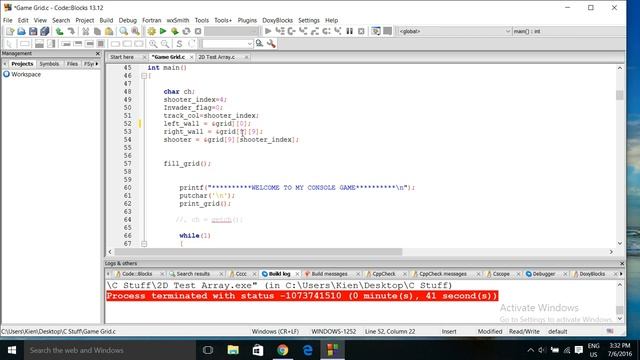Click the New file toolbar icon
This screenshot has height=360, width=640.
(10, 31)
